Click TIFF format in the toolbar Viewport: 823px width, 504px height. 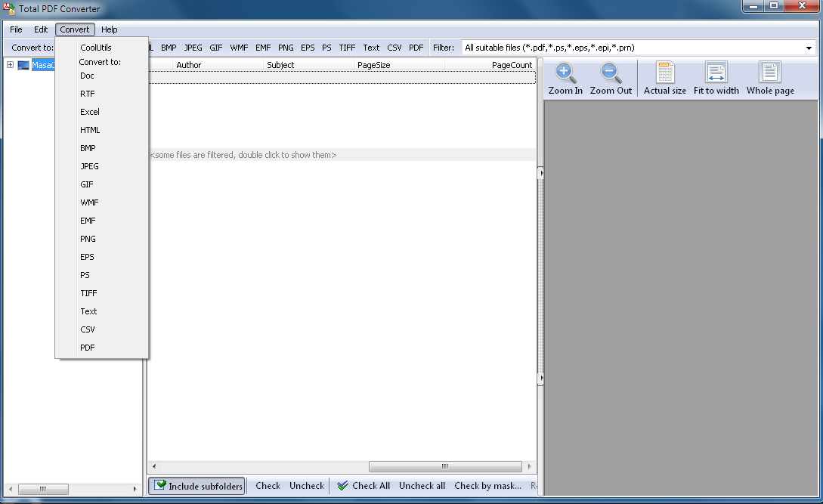347,48
